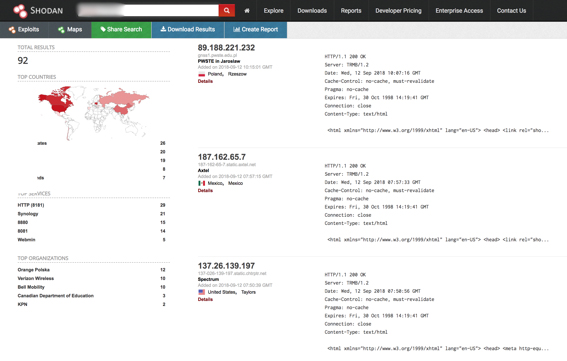Image resolution: width=567 pixels, height=361 pixels.
Task: Click the United States flag icon
Action: (201, 292)
